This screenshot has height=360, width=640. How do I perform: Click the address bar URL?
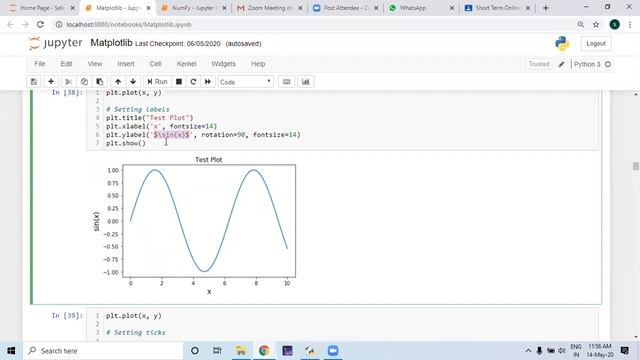[129, 24]
